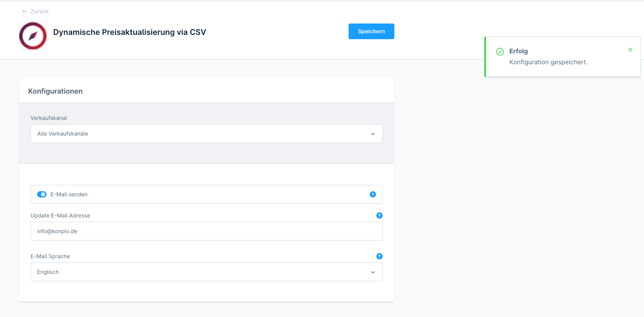Screen dimensions: 644x317
Task: Click the Update E-Mail Adresse label
Action: point(60,216)
